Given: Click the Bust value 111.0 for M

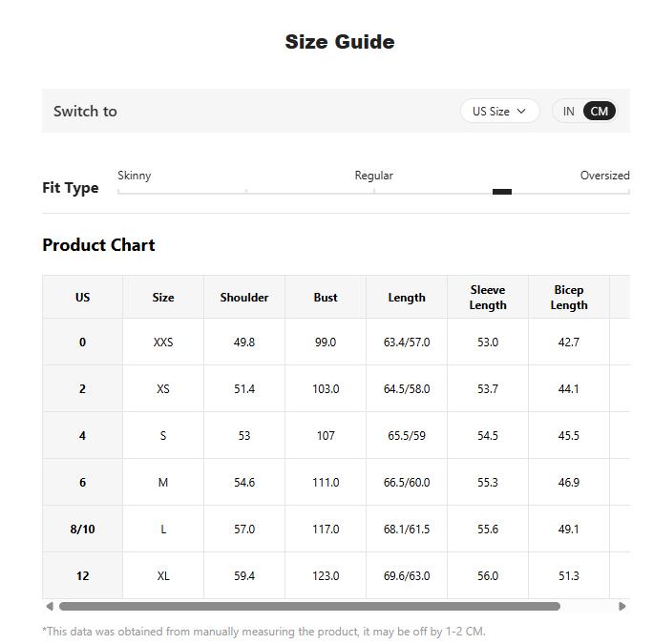Looking at the screenshot, I should [326, 483].
